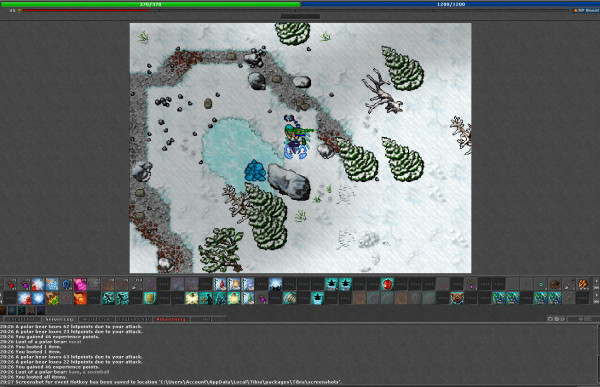Switch to the Server Log tab

coord(60,319)
